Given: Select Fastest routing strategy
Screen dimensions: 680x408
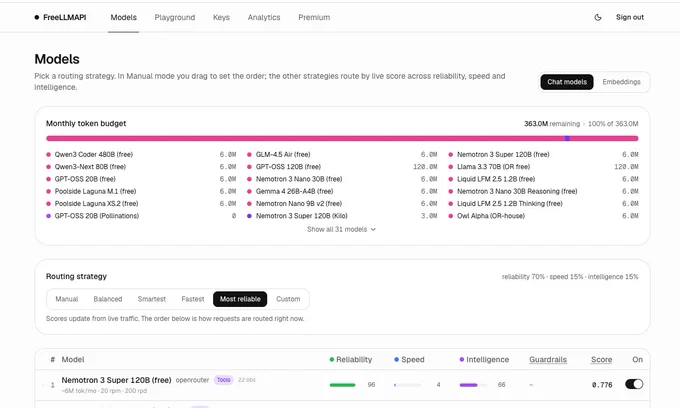Looking at the screenshot, I should tap(193, 299).
